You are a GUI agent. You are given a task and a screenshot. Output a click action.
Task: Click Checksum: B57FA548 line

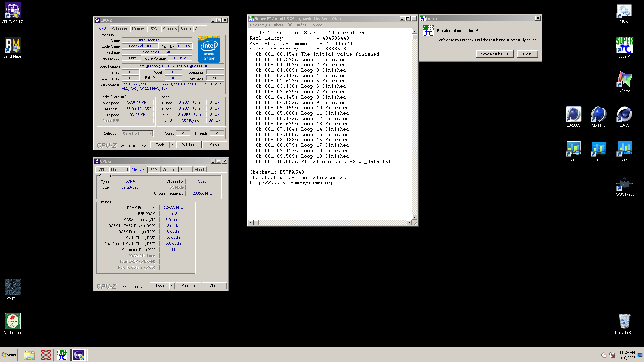coord(277,172)
